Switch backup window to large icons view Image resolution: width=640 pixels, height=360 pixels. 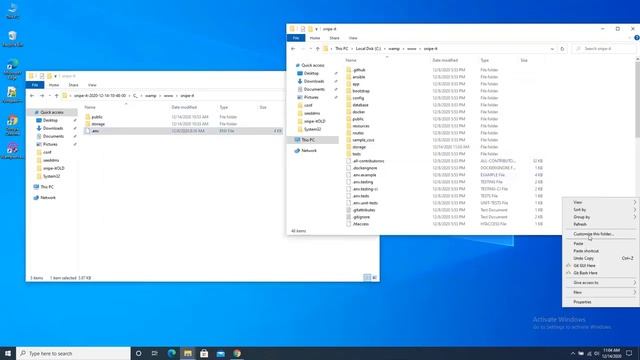click(x=374, y=278)
